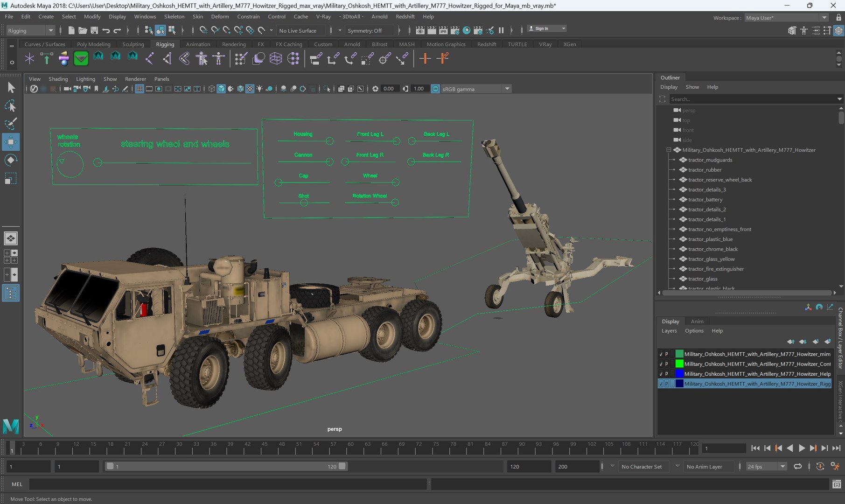845x504 pixels.
Task: Toggle the gamma sRGB color management button
Action: (x=435, y=89)
